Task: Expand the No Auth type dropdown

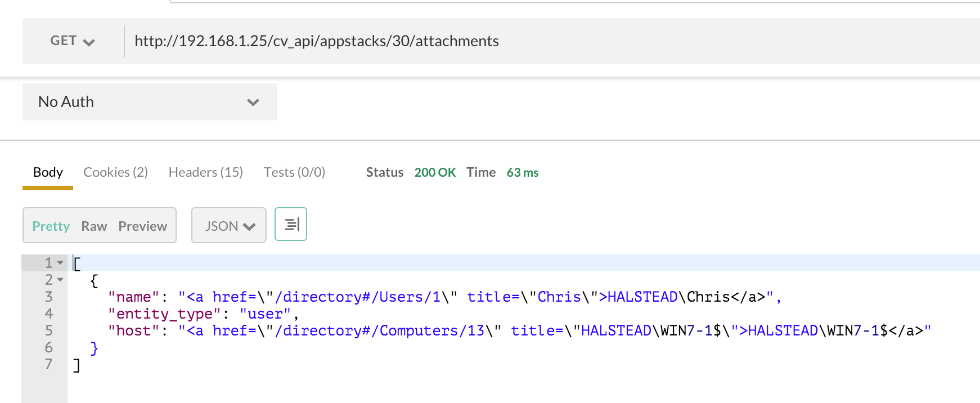Action: (x=149, y=102)
